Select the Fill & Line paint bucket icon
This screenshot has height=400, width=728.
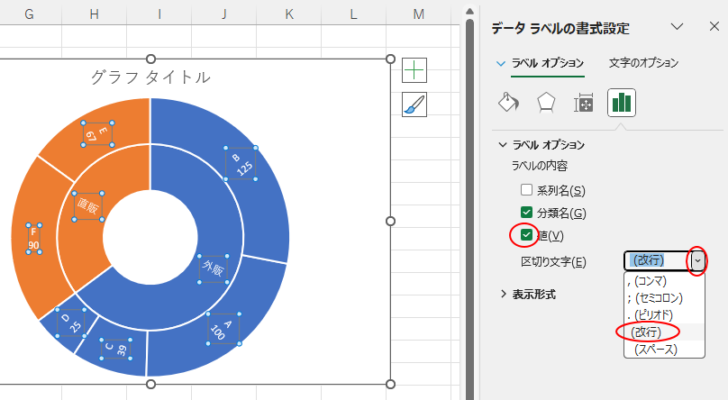click(x=508, y=102)
